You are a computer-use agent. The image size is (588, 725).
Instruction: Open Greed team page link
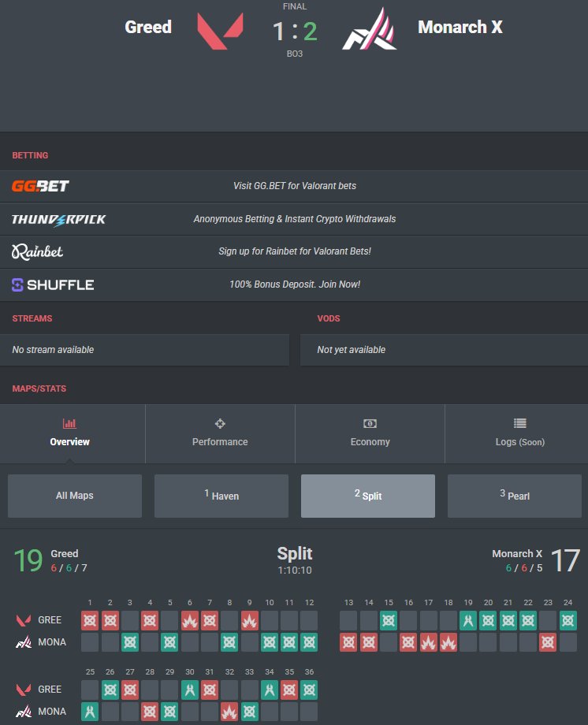(148, 27)
